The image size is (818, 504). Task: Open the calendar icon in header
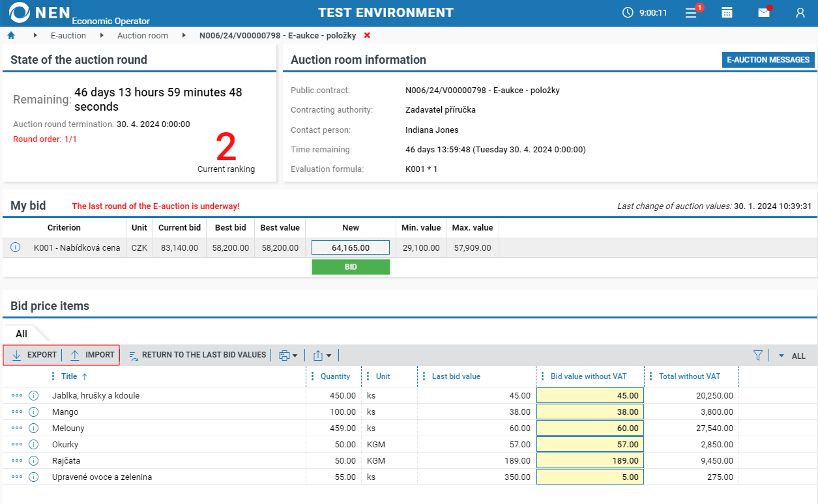[x=727, y=12]
